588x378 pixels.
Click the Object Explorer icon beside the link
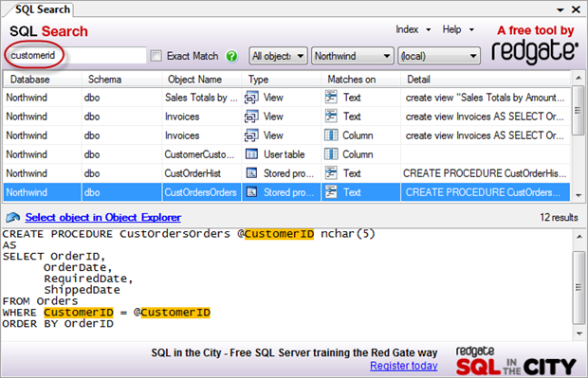tap(13, 217)
